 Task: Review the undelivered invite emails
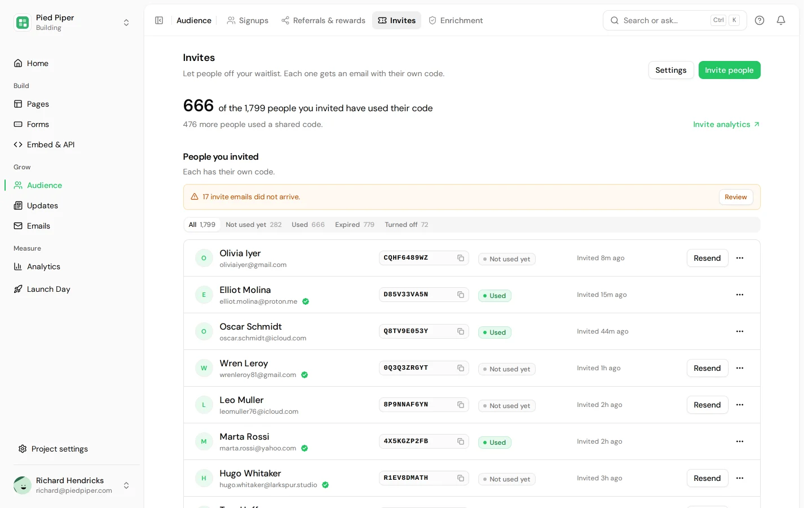click(736, 197)
